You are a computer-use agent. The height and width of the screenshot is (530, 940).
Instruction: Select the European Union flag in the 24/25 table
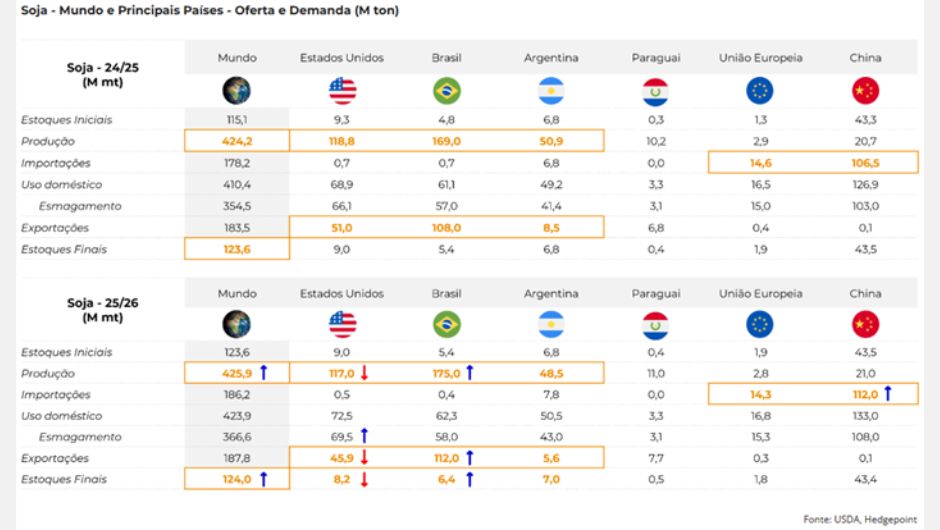coord(760,91)
